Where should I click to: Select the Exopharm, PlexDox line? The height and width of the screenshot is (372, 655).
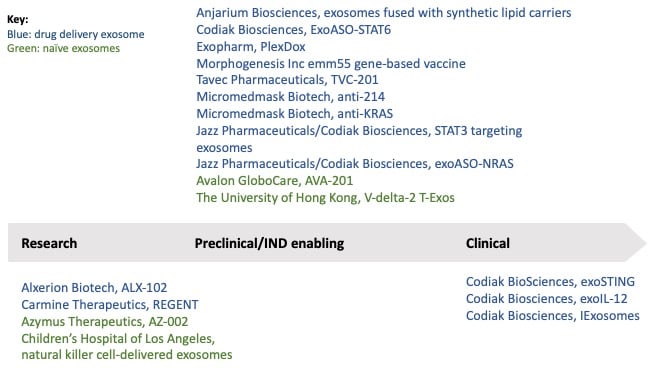(x=251, y=47)
